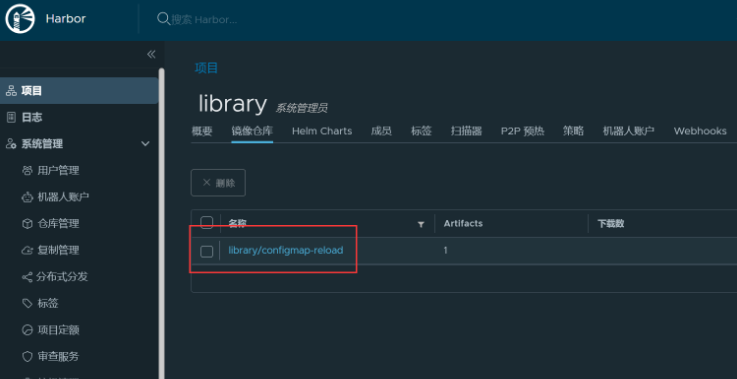This screenshot has width=737, height=379.
Task: Click the 系统管理 admin icon
Action: click(x=11, y=144)
